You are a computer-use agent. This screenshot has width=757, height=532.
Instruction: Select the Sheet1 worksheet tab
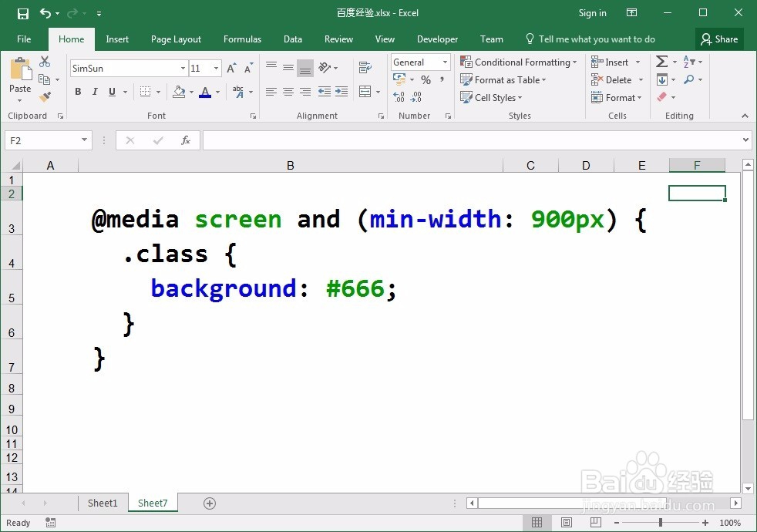[103, 503]
